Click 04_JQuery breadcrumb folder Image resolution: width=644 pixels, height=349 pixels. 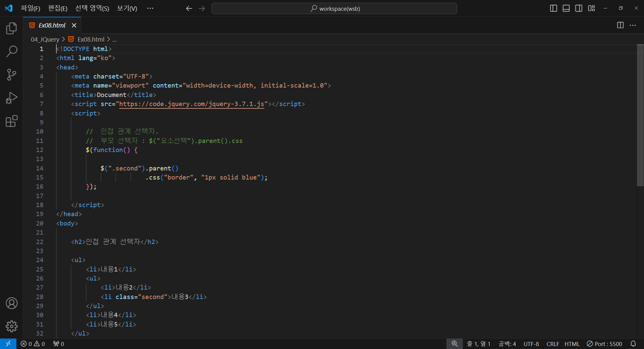pyautogui.click(x=45, y=39)
